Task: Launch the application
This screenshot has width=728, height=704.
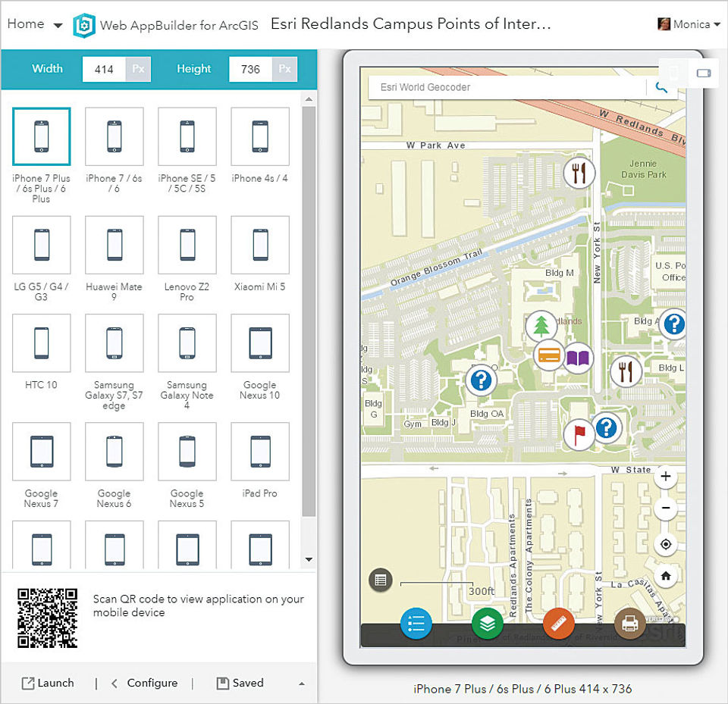Action: point(48,683)
